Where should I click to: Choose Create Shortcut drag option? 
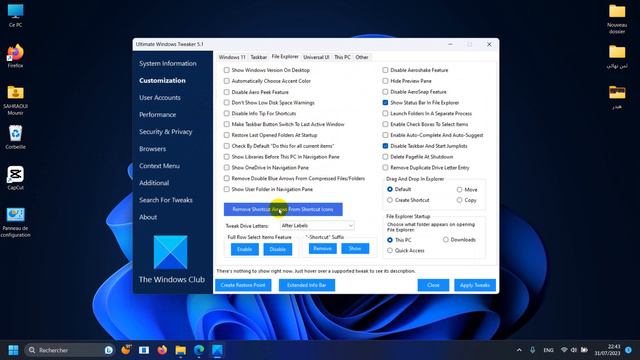pyautogui.click(x=390, y=200)
